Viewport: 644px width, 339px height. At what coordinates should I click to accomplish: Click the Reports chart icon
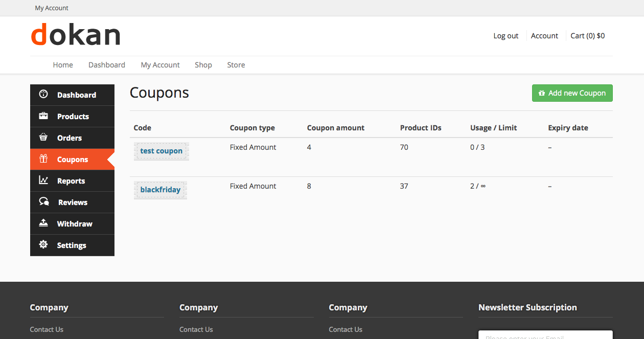click(43, 180)
